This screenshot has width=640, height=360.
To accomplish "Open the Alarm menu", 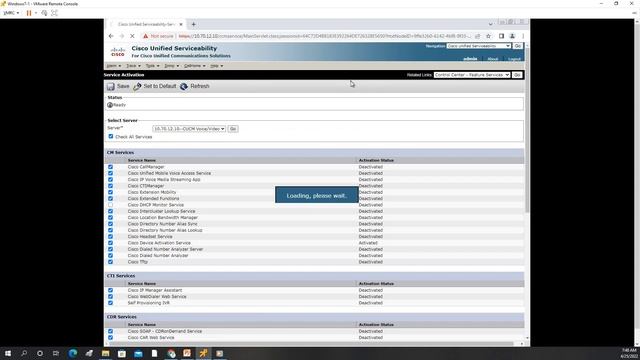I will pyautogui.click(x=113, y=66).
